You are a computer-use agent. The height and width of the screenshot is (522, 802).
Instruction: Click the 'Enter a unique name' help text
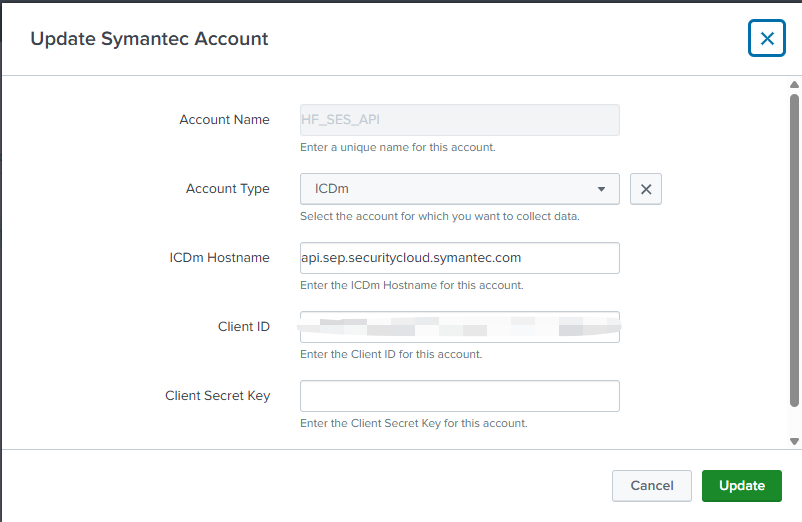[397, 148]
